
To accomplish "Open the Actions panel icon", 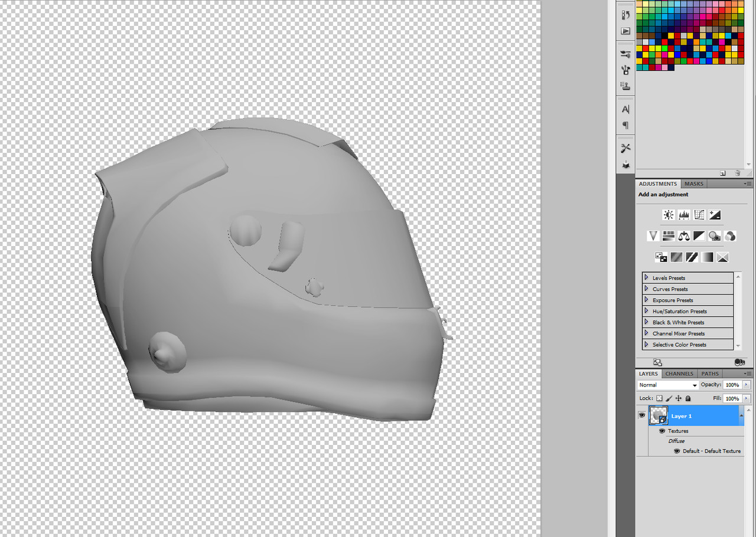I will 625,31.
